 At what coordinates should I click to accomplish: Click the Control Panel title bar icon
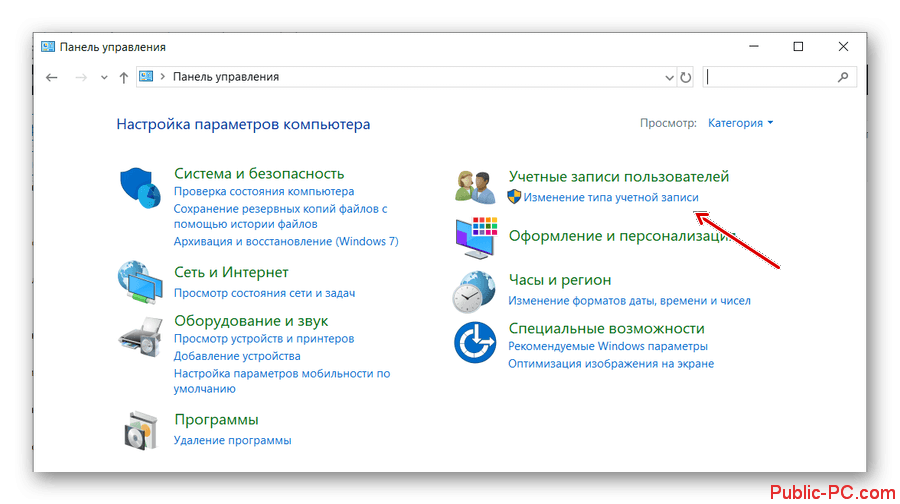[48, 46]
